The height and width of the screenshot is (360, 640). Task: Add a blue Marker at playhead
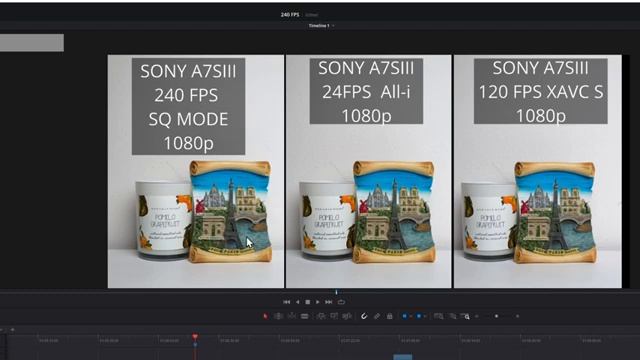419,316
